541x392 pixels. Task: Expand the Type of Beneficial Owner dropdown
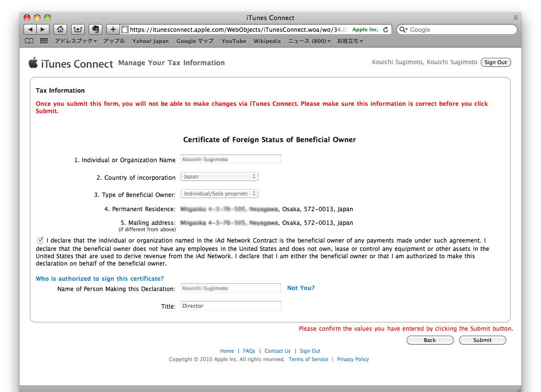pyautogui.click(x=219, y=194)
